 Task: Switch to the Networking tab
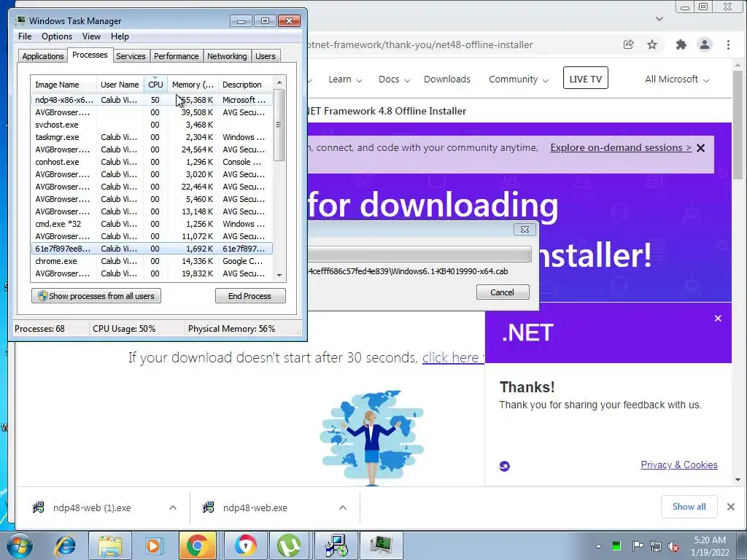pos(227,56)
